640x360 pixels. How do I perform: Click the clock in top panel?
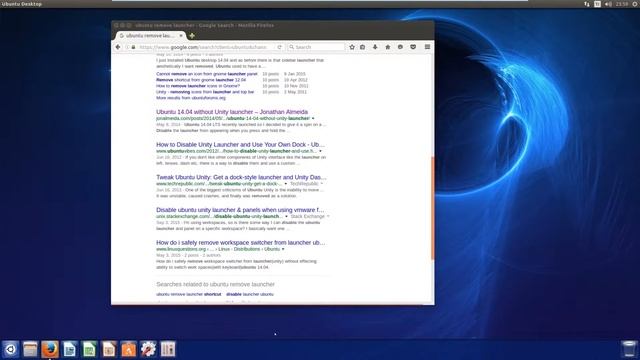point(622,4)
